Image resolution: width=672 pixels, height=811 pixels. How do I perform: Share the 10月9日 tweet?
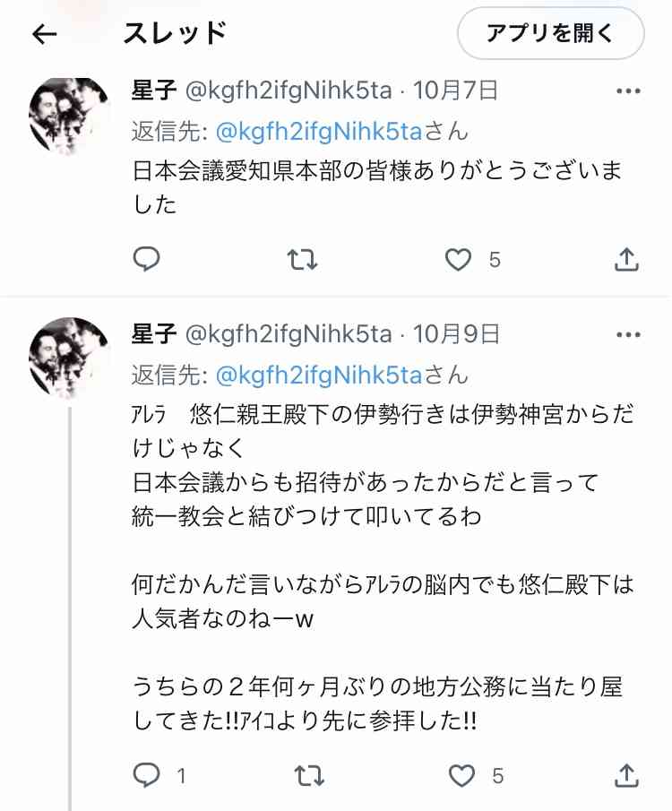(x=626, y=775)
